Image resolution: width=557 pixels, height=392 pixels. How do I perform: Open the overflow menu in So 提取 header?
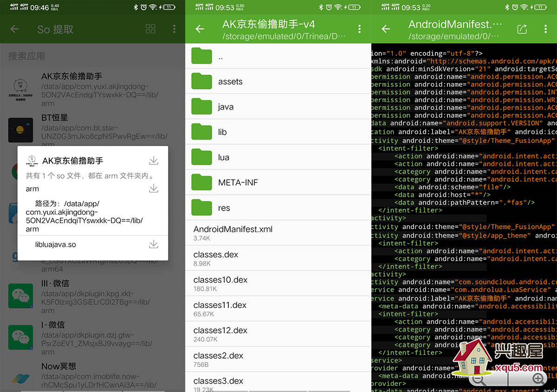174,29
